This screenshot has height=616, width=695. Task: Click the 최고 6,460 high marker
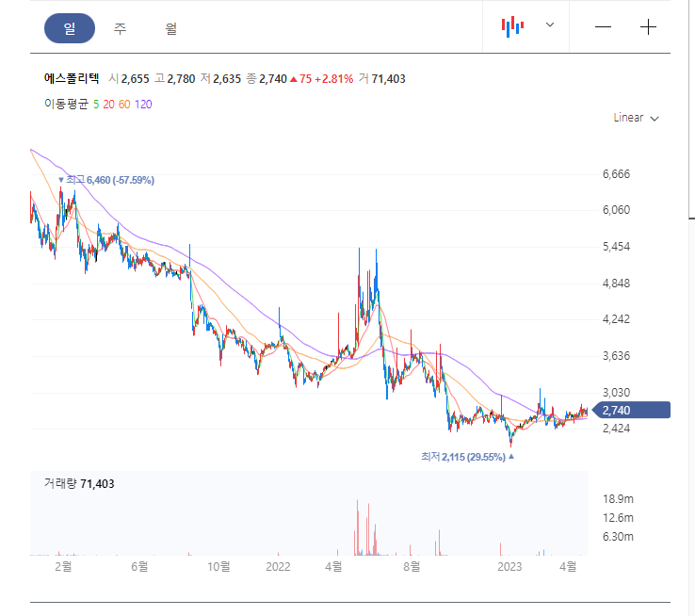click(106, 180)
